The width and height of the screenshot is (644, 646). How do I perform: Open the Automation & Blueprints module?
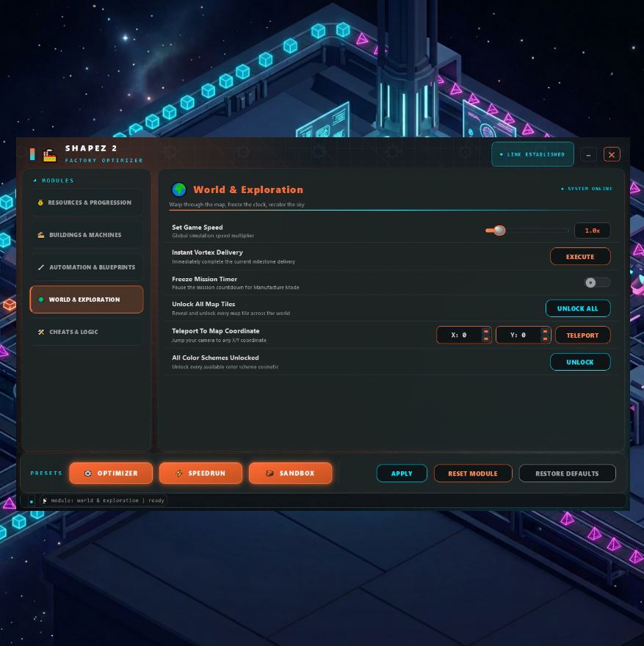coord(87,267)
